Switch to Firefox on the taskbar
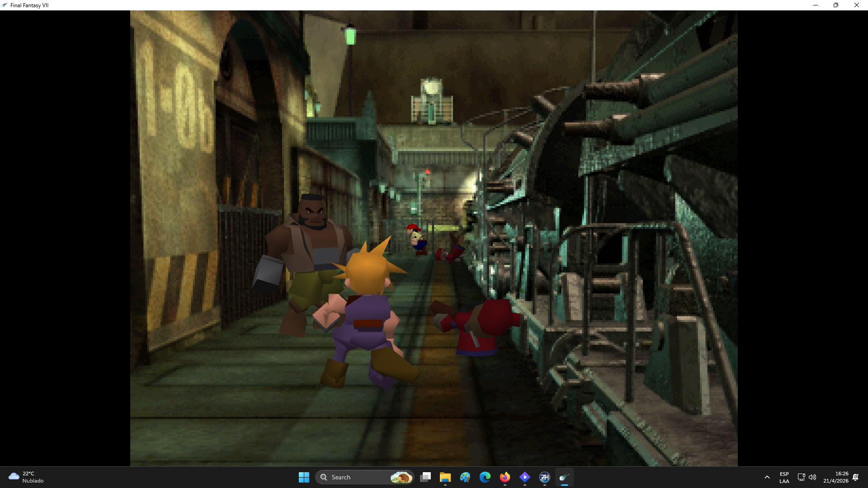Viewport: 868px width, 488px height. click(x=505, y=477)
